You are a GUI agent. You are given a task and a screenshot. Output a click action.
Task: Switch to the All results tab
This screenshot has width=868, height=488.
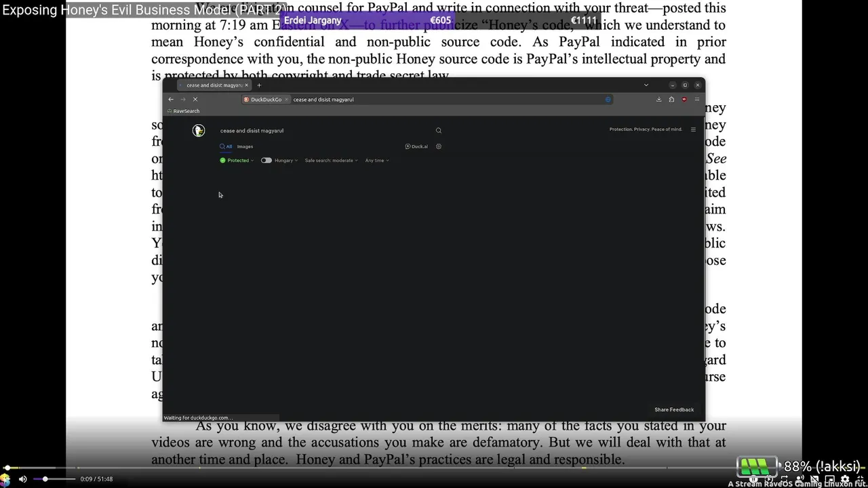pyautogui.click(x=226, y=146)
